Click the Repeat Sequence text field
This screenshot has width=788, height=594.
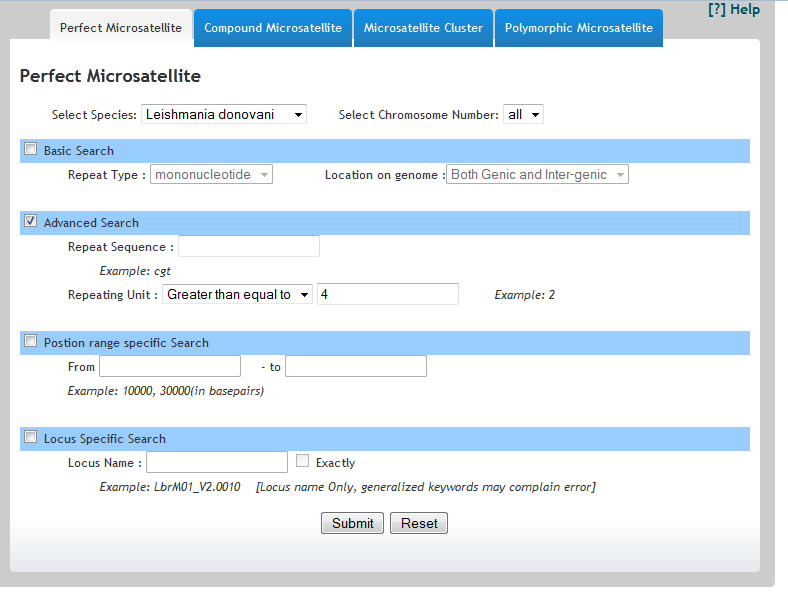pos(249,246)
